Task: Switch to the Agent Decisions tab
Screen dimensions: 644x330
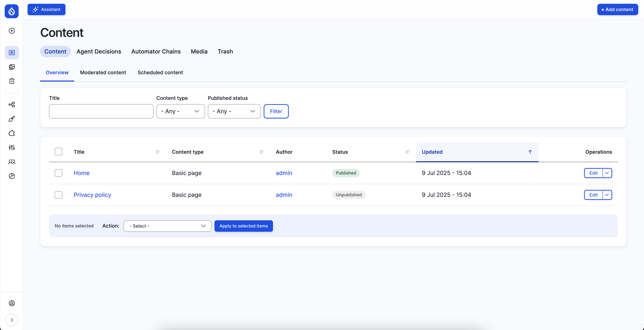Action: tap(99, 52)
